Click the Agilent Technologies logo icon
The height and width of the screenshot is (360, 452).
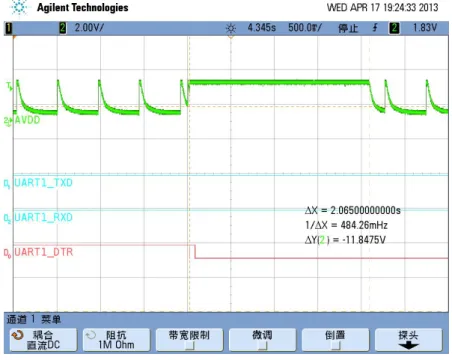(19, 8)
